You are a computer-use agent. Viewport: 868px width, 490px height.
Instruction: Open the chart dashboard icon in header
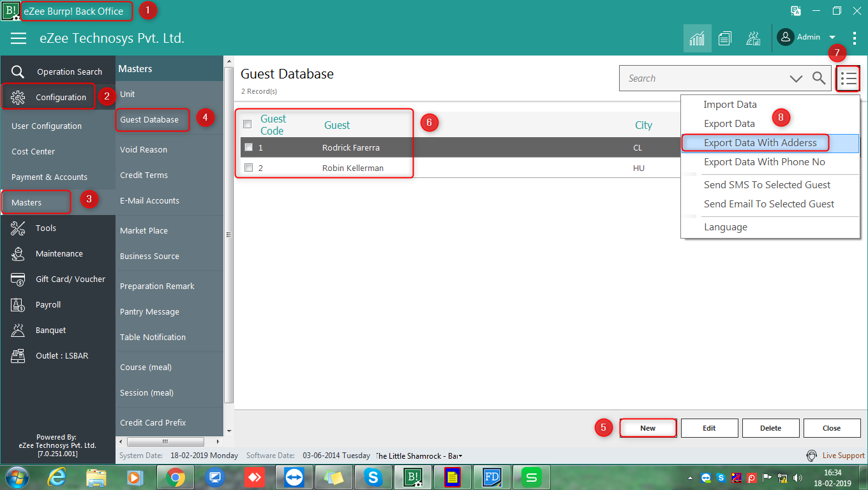click(697, 38)
